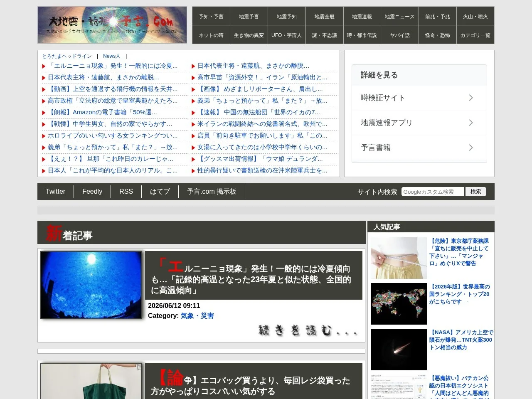Open the world flags map thumbnail

[399, 304]
